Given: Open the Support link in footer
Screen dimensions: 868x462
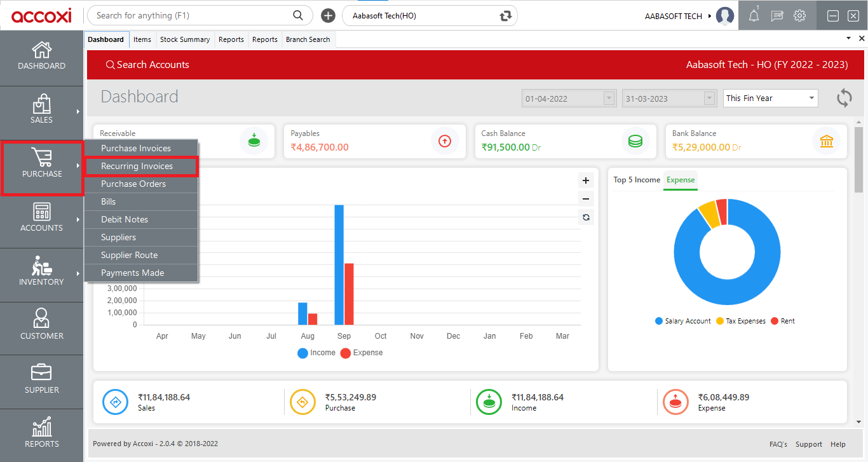Looking at the screenshot, I should point(809,444).
